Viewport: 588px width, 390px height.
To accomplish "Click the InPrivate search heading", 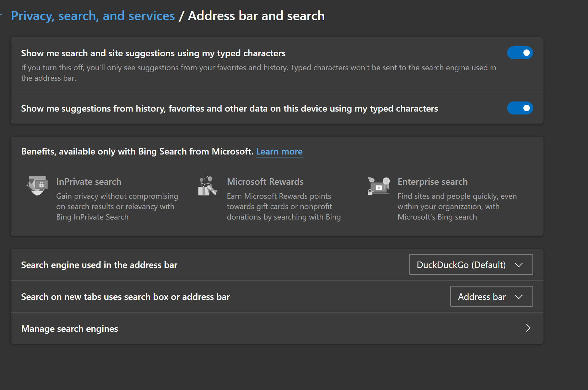I will [x=88, y=182].
